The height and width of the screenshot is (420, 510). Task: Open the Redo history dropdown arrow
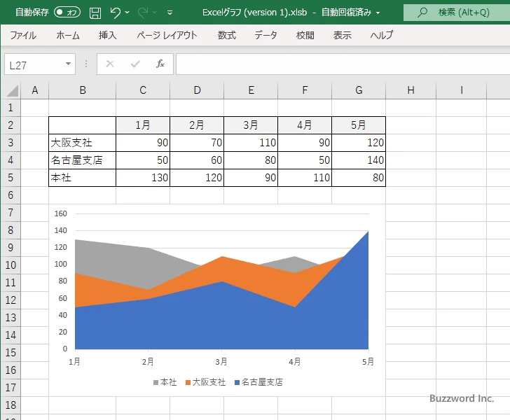(x=155, y=13)
